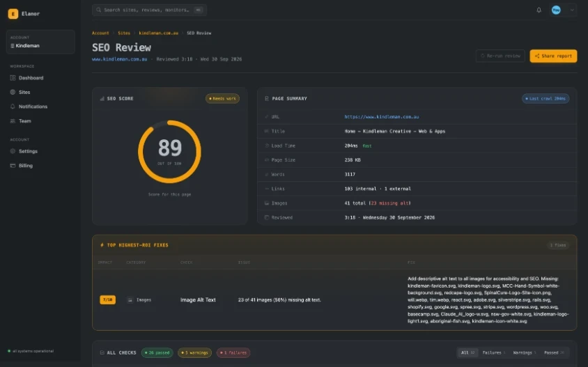Click the '5 warnings' yellow badge

(x=194, y=353)
